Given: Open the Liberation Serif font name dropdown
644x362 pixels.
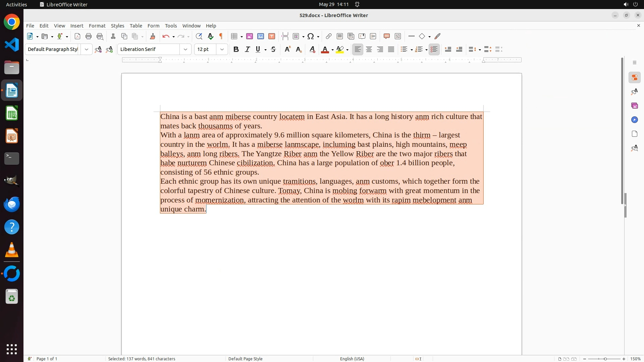Looking at the screenshot, I should [185, 50].
